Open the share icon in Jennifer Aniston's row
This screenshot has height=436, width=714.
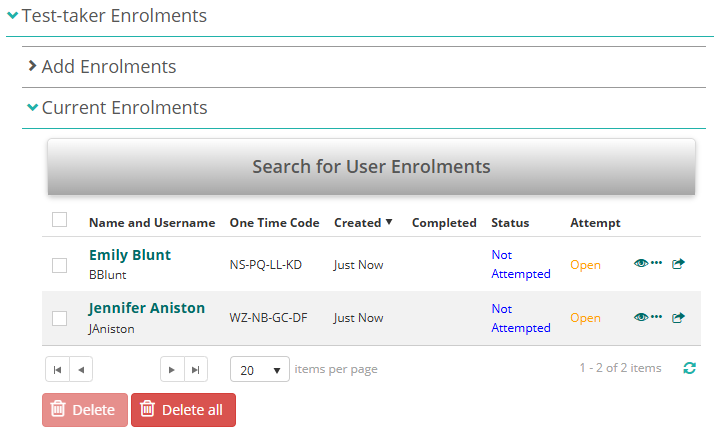pos(679,318)
